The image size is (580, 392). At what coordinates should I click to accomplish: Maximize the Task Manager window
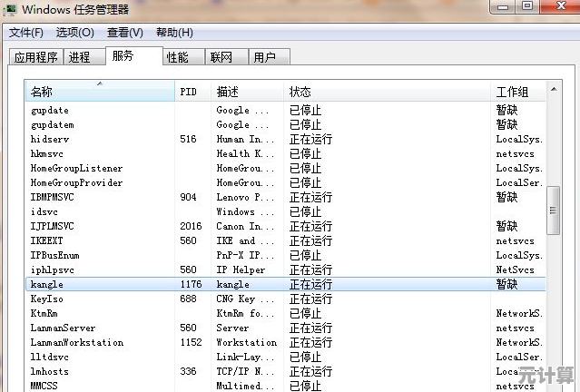pyautogui.click(x=526, y=7)
